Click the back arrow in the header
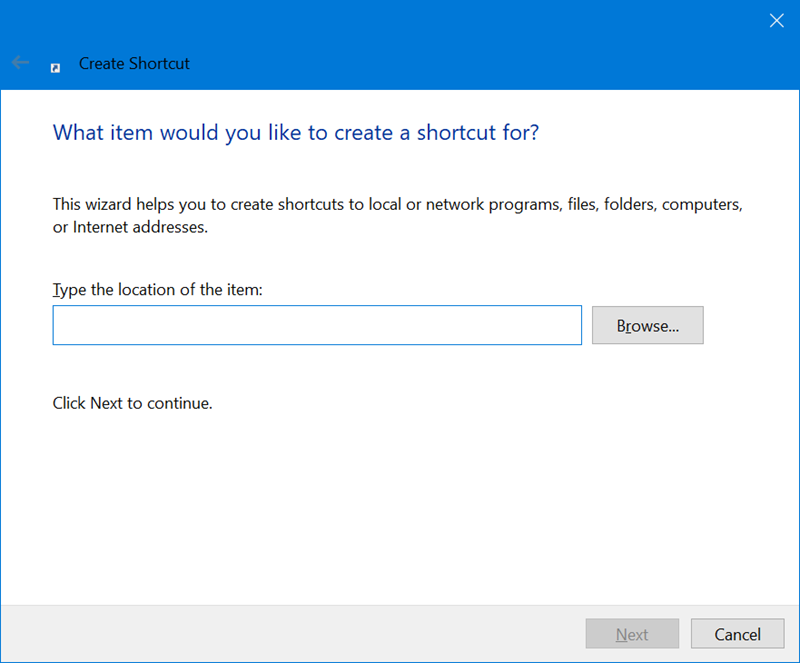The image size is (800, 663). (x=20, y=63)
